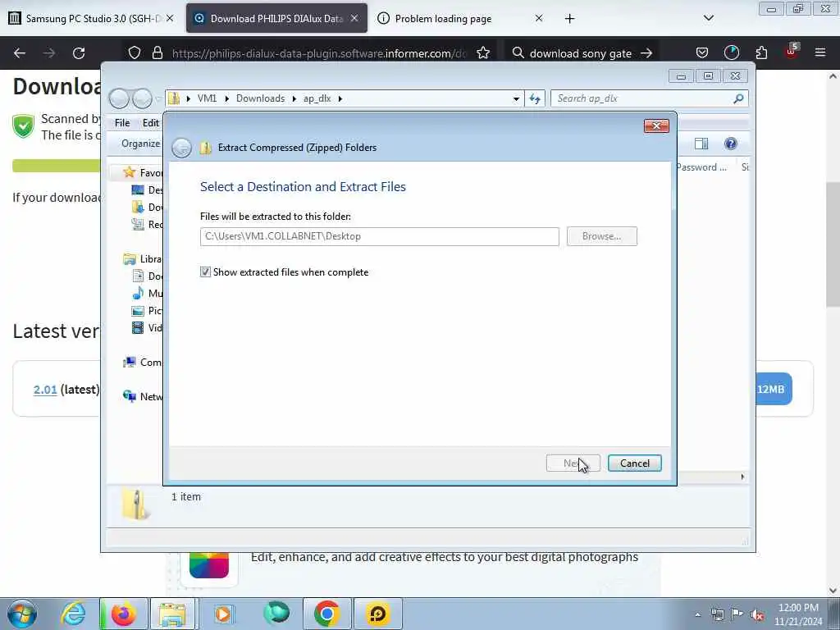Open the Windows Start button
This screenshot has width=840, height=630.
coord(22,614)
